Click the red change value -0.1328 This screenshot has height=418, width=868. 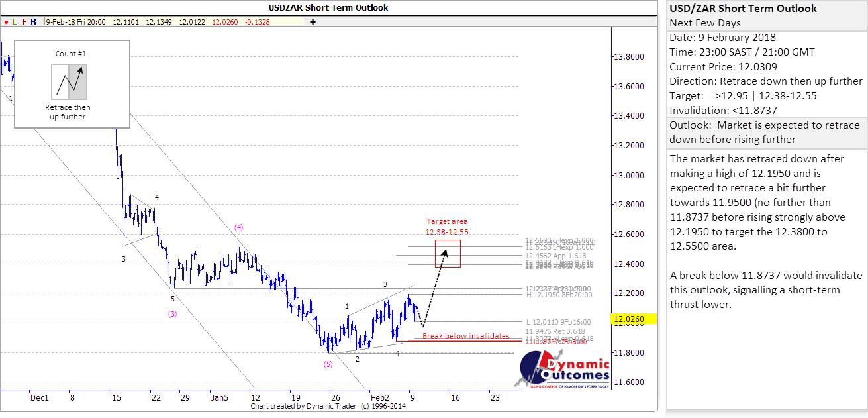pyautogui.click(x=256, y=22)
